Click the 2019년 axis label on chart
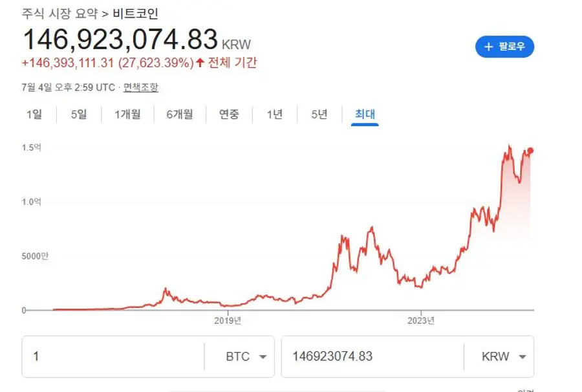 228,320
